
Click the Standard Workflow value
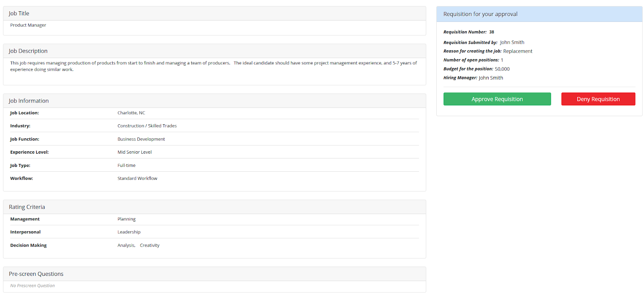pyautogui.click(x=137, y=179)
